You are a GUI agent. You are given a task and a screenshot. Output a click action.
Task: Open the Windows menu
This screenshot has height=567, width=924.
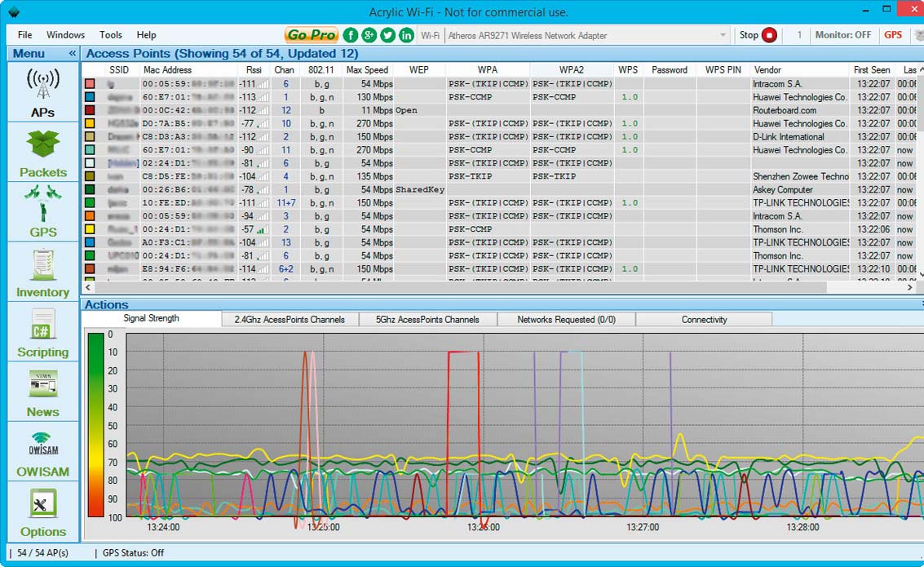tap(65, 35)
